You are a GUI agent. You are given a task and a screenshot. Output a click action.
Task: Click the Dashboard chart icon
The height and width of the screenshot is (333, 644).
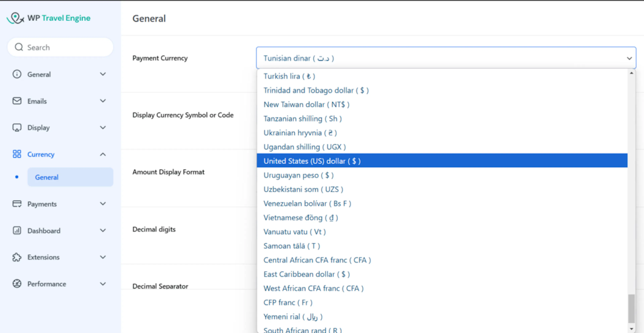tap(17, 230)
